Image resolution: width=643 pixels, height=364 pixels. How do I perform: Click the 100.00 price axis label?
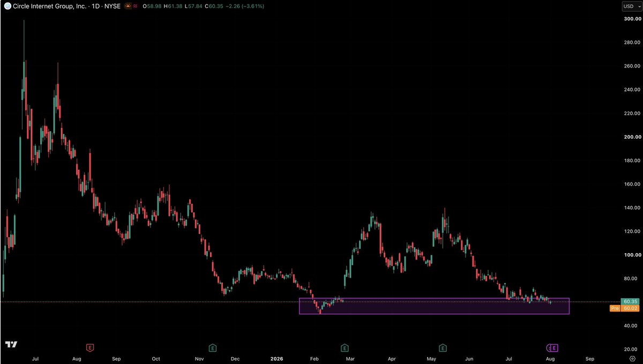click(632, 255)
